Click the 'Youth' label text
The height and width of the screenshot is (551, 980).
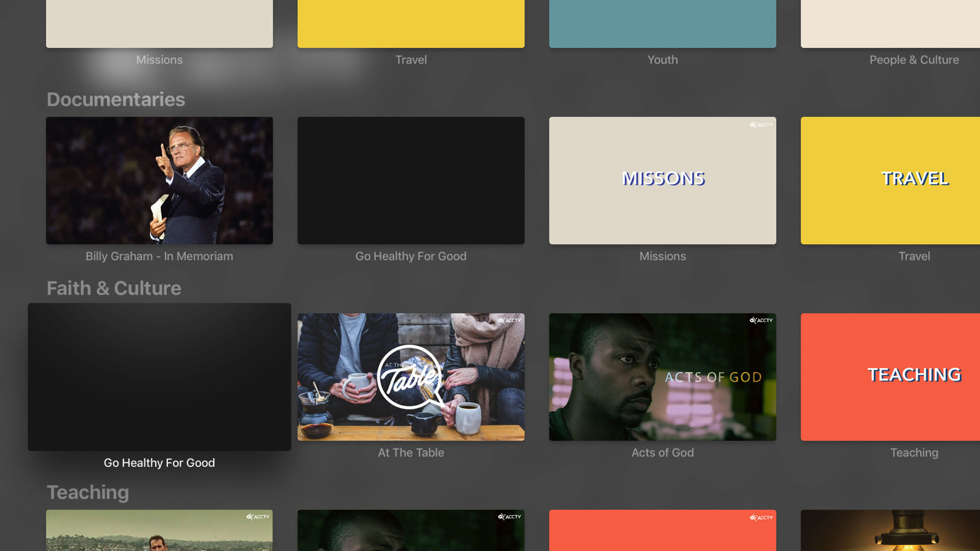pyautogui.click(x=663, y=60)
